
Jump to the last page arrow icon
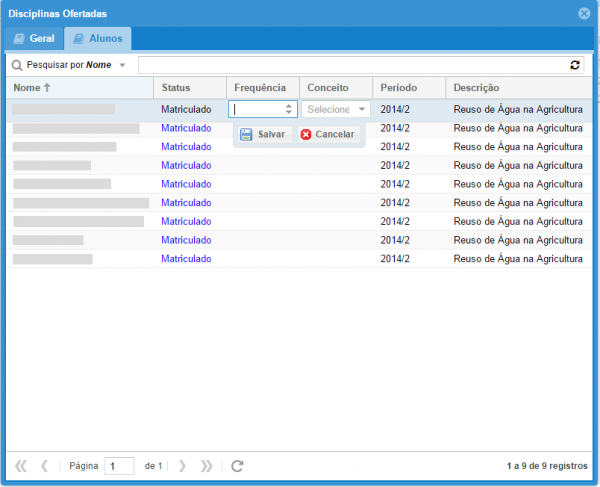(206, 466)
